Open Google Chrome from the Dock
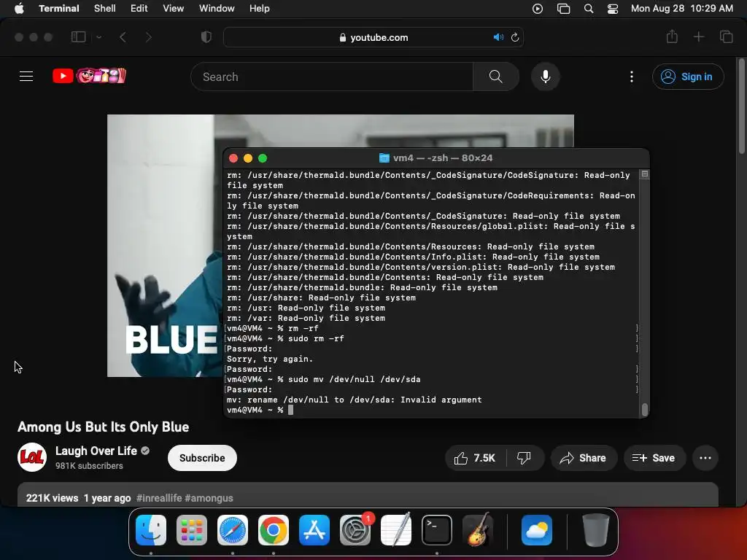This screenshot has height=560, width=747. click(274, 530)
